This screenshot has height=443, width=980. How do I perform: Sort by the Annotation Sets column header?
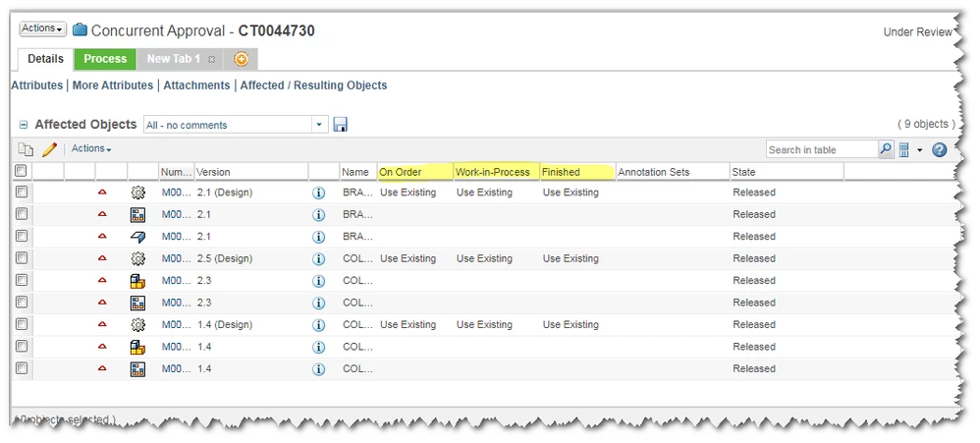point(673,172)
